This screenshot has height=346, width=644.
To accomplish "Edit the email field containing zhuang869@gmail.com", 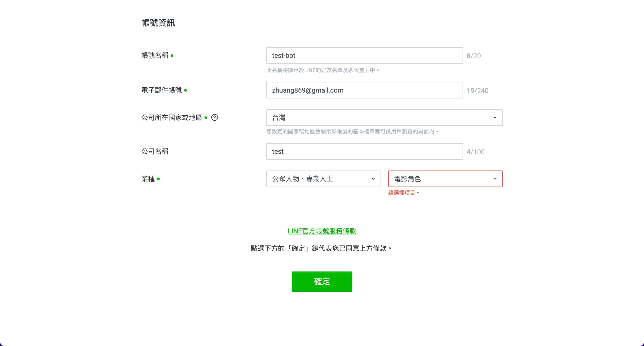I will [364, 90].
